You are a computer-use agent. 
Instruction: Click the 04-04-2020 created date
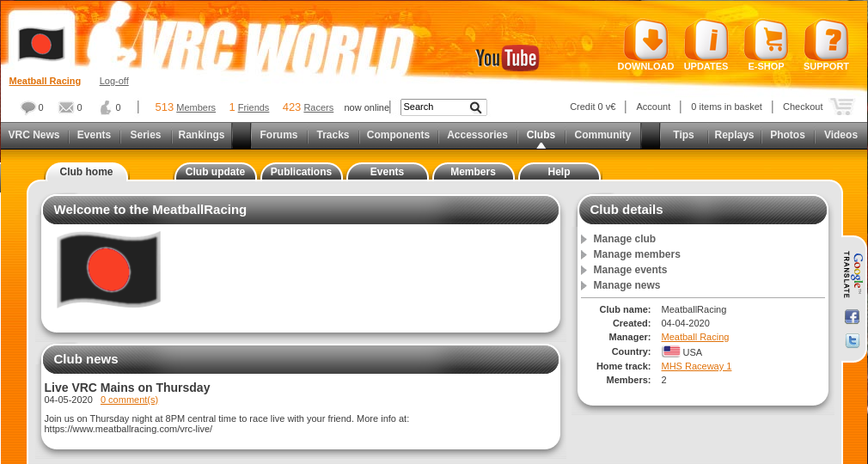685,323
